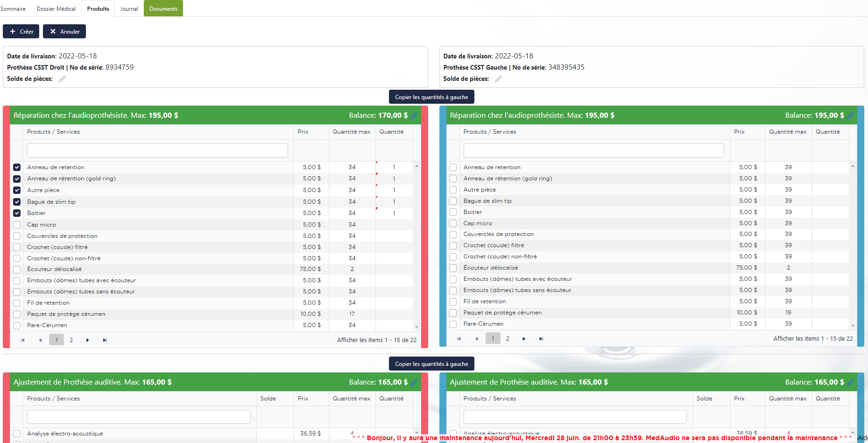
Task: Open the Documents tab
Action: 163,9
